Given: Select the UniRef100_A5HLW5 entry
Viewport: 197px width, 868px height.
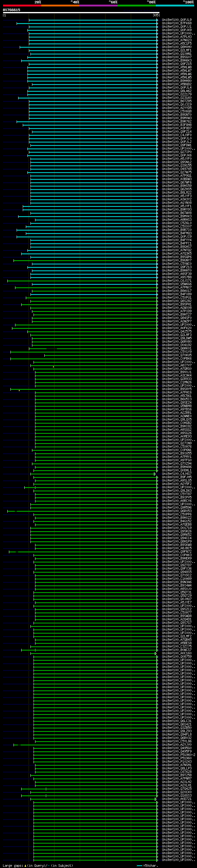Looking at the screenshot, I should click(x=177, y=78).
